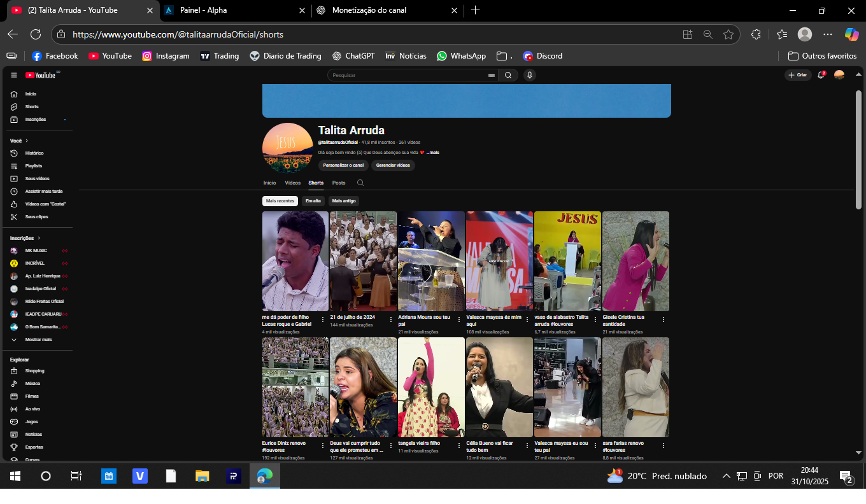
Task: Select the Mais recentes filter chip
Action: [280, 201]
